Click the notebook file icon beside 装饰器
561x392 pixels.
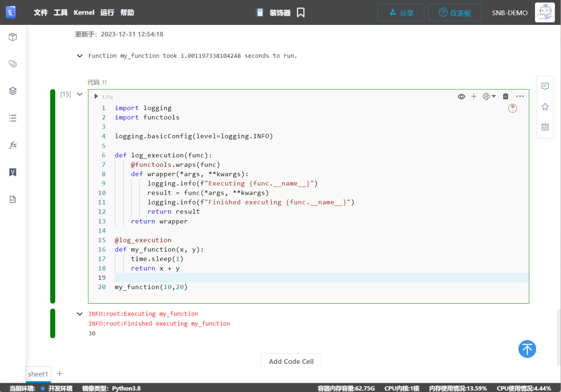click(260, 12)
